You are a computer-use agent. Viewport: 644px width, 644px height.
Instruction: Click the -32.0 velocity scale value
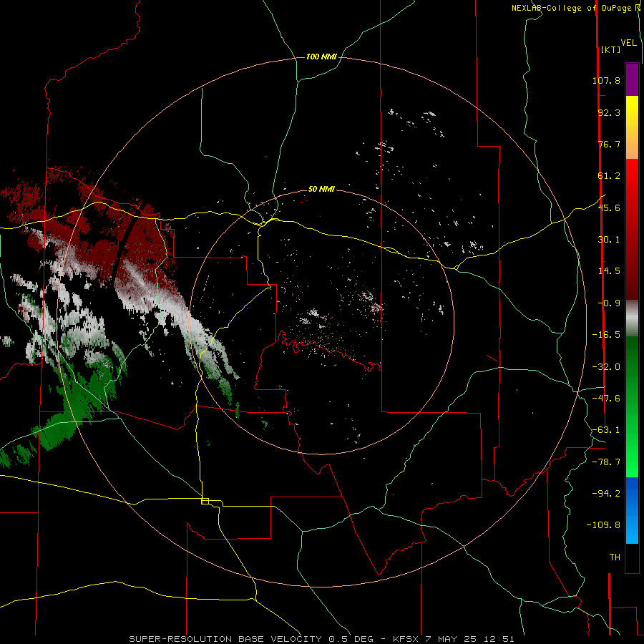(606, 367)
